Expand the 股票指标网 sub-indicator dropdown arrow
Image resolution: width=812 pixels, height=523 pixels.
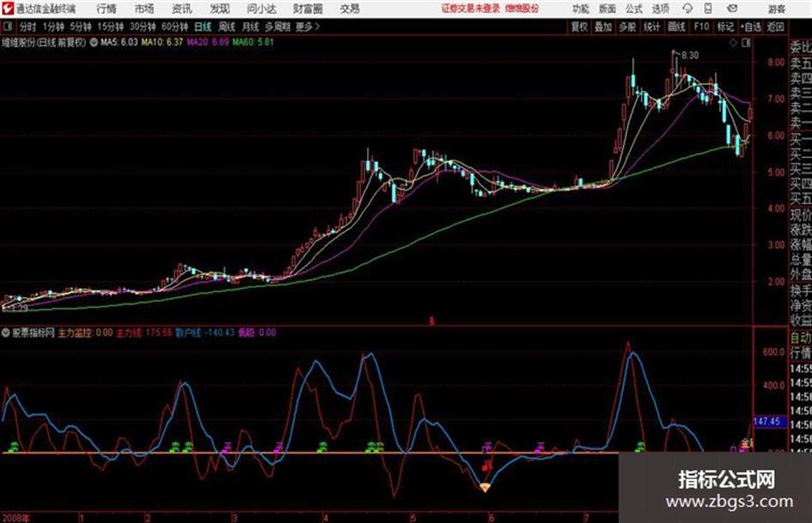6,333
